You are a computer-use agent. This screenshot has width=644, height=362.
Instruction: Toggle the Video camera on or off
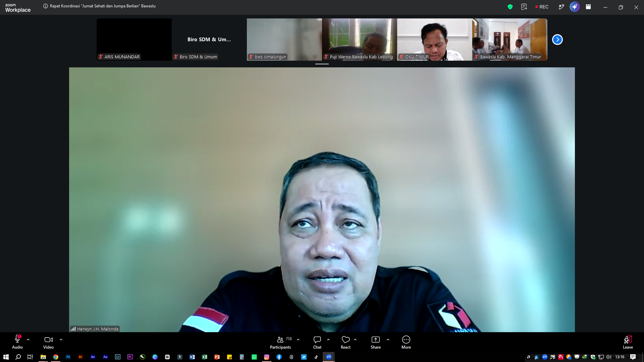pos(48,343)
